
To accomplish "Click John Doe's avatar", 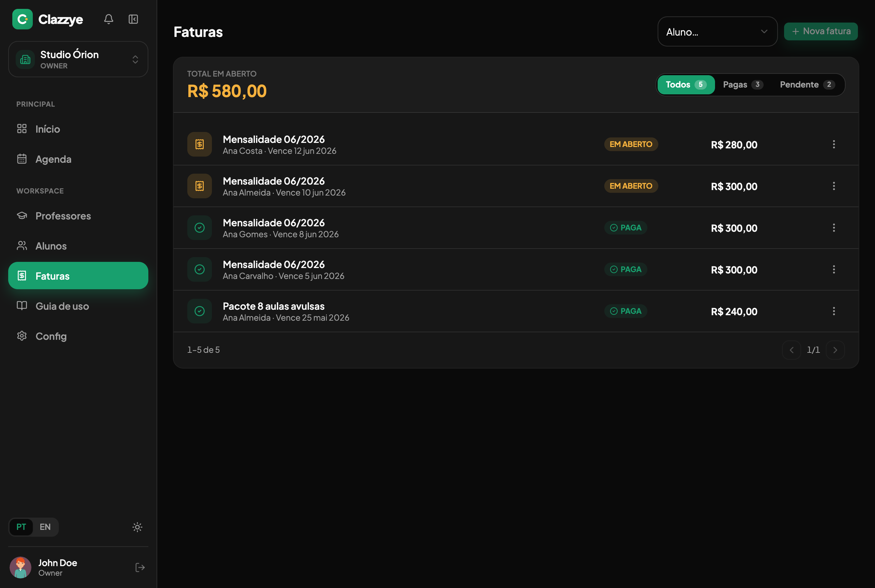I will [x=20, y=567].
